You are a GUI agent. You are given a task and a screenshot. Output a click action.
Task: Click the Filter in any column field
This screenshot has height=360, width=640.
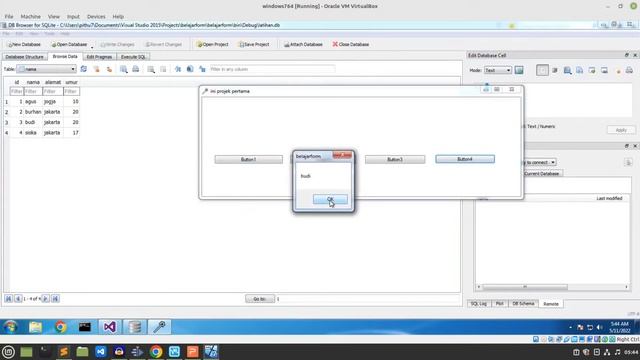pos(272,69)
